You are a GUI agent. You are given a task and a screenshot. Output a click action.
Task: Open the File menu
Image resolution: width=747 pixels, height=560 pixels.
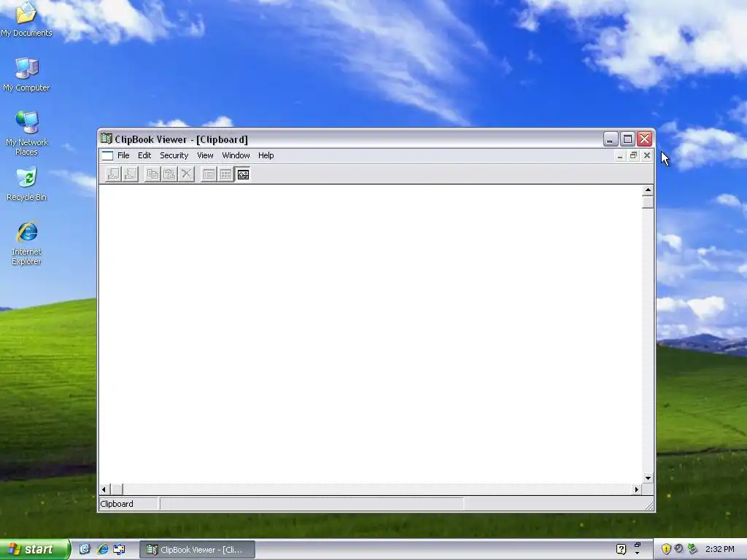click(123, 156)
